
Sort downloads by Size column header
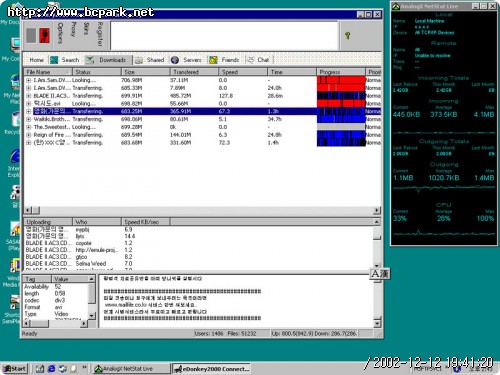pyautogui.click(x=145, y=72)
